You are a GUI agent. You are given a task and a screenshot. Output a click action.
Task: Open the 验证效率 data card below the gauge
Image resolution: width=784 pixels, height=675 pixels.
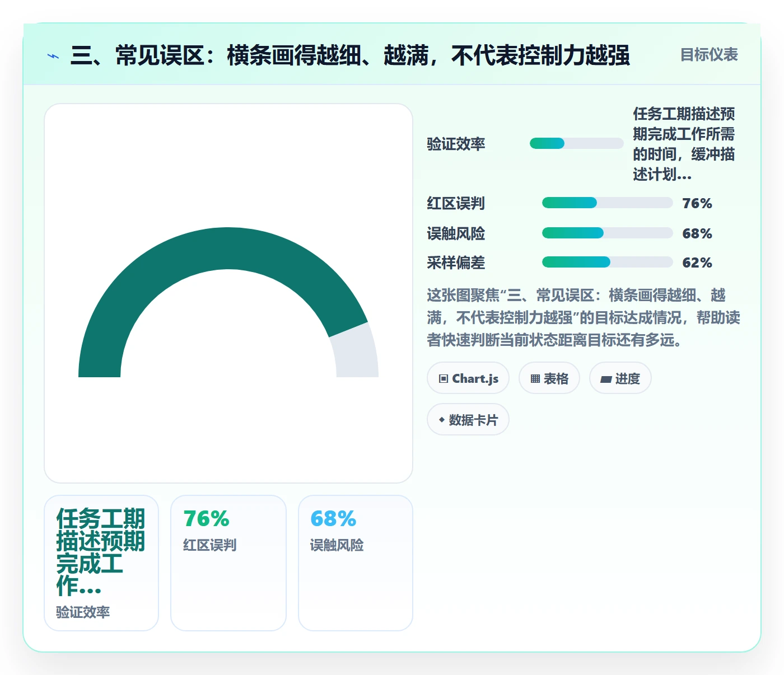pyautogui.click(x=101, y=563)
